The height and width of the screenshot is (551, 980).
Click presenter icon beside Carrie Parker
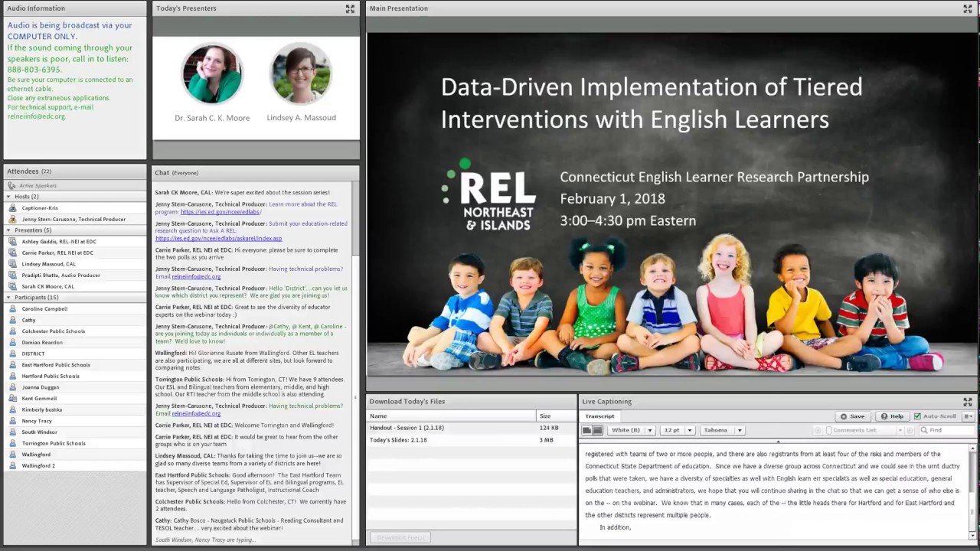tap(13, 253)
